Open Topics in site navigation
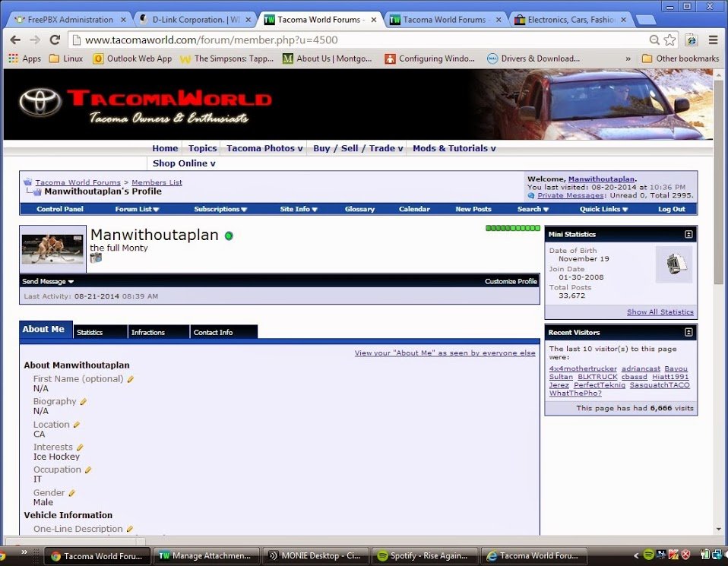This screenshot has height=566, width=728. (202, 148)
